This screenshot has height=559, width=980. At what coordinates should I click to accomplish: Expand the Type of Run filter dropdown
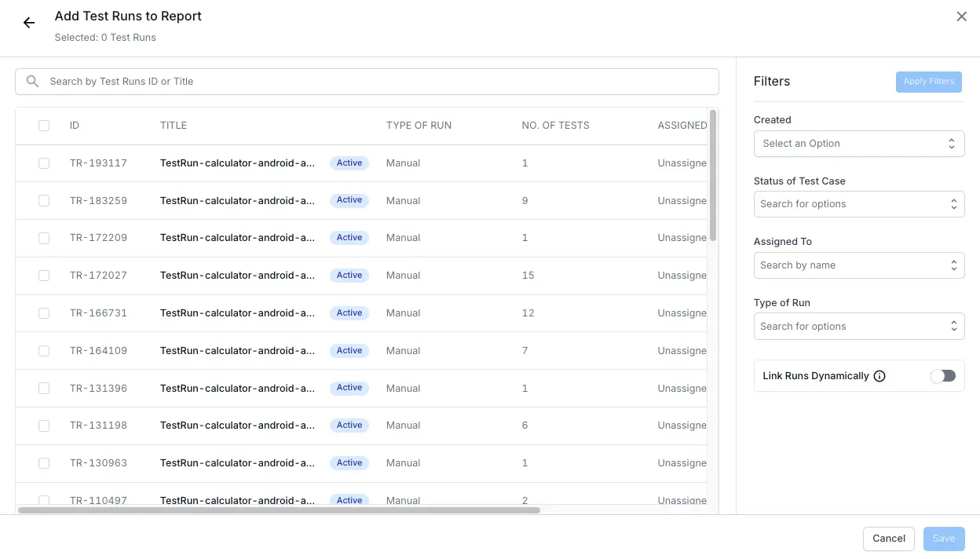(858, 327)
